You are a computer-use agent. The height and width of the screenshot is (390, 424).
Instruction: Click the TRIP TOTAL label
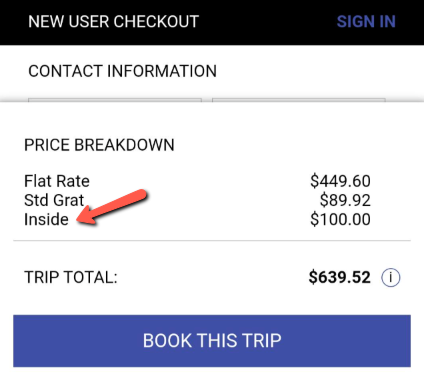point(71,277)
